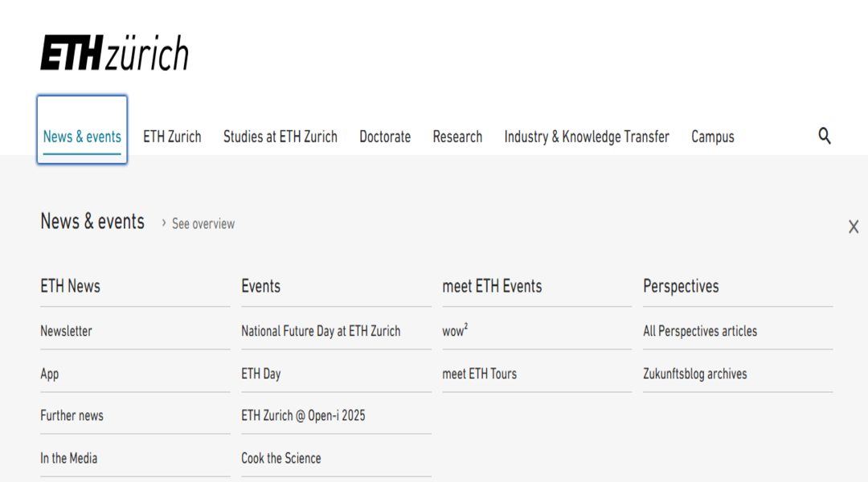Go to the Newsletter link

click(x=67, y=331)
